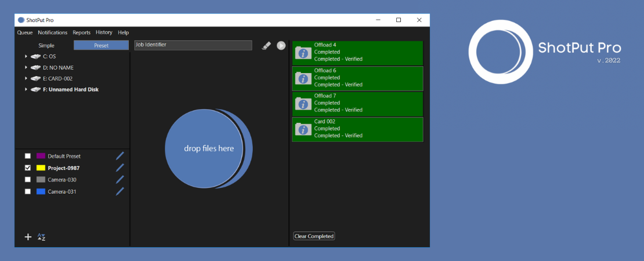The height and width of the screenshot is (261, 644).
Task: Edit Default Preset with pencil icon
Action: coord(120,156)
